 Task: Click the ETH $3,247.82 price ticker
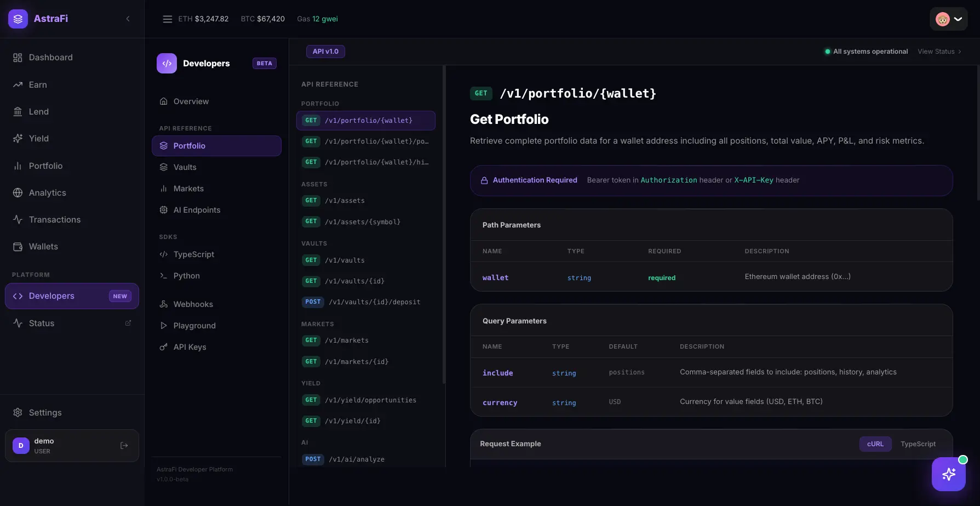click(203, 19)
